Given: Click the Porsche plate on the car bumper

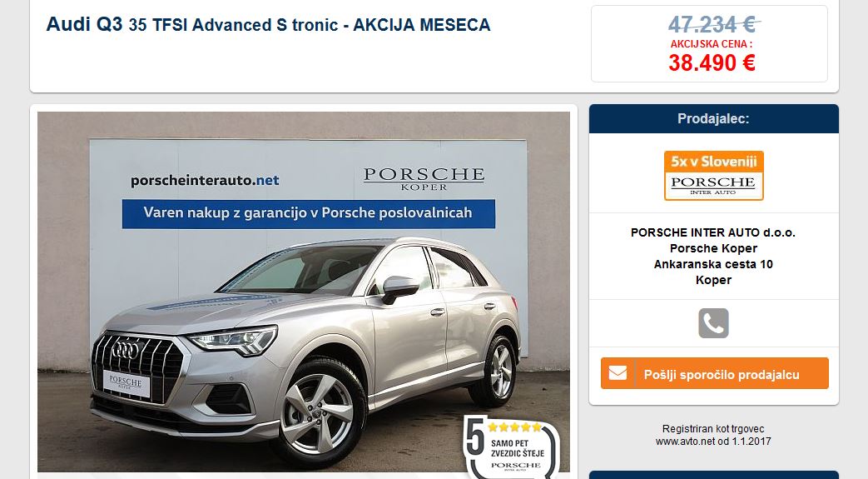Looking at the screenshot, I should [126, 383].
